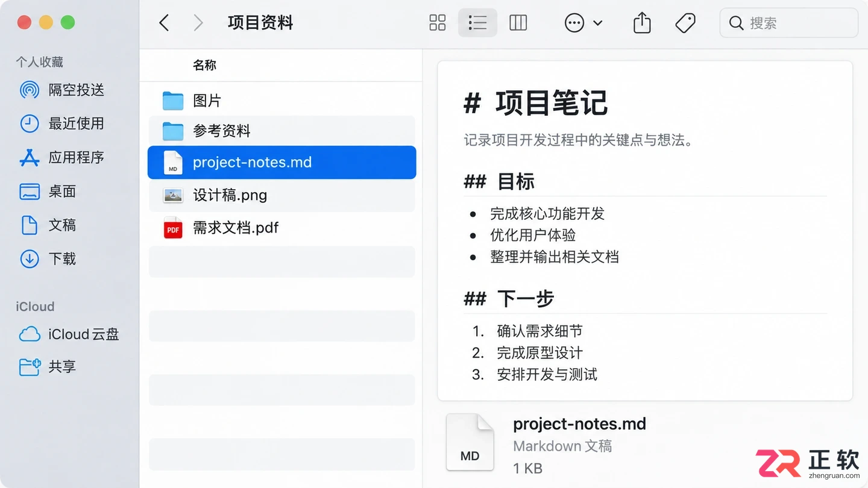The width and height of the screenshot is (868, 488).
Task: Switch to icon grid view
Action: click(x=438, y=23)
